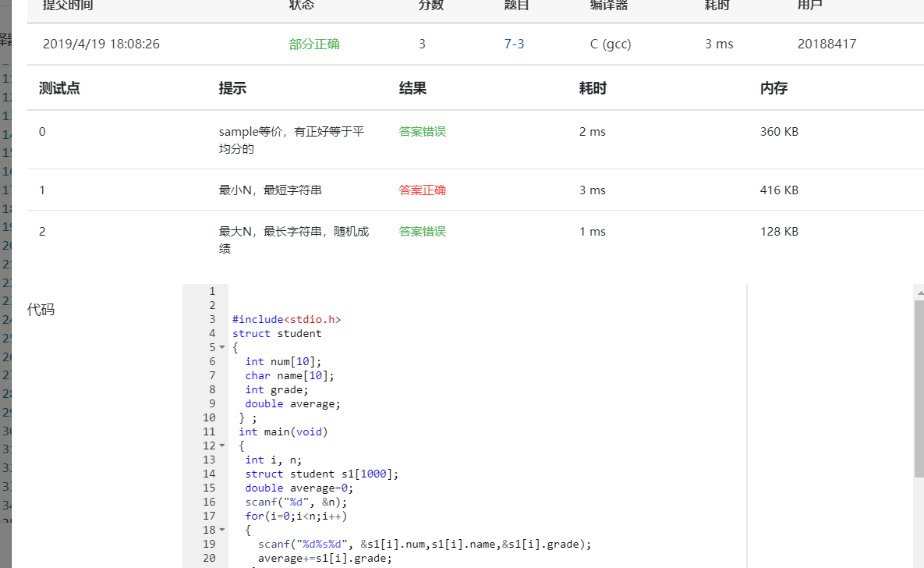Click memory value 360 KB
The image size is (924, 568).
coord(779,132)
